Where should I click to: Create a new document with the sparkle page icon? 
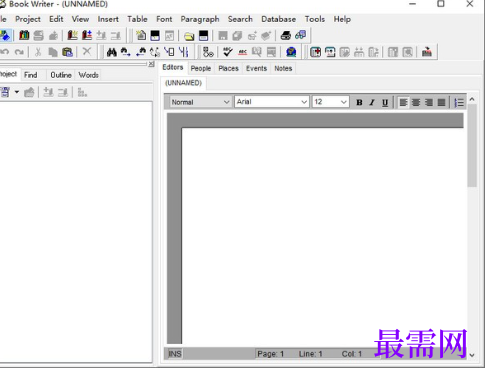141,35
